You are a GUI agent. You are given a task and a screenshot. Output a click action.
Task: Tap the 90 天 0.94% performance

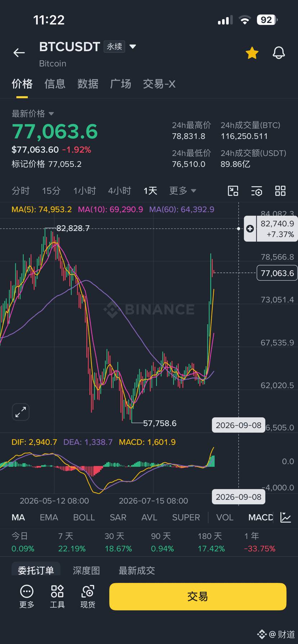162,542
